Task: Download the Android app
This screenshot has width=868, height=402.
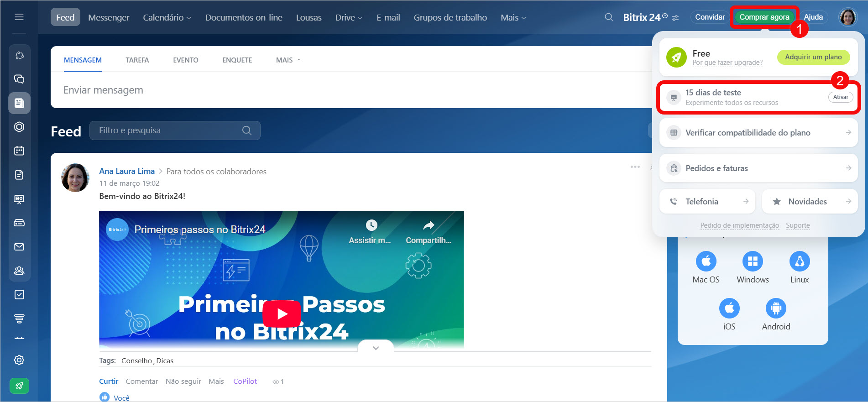Action: coord(776,308)
